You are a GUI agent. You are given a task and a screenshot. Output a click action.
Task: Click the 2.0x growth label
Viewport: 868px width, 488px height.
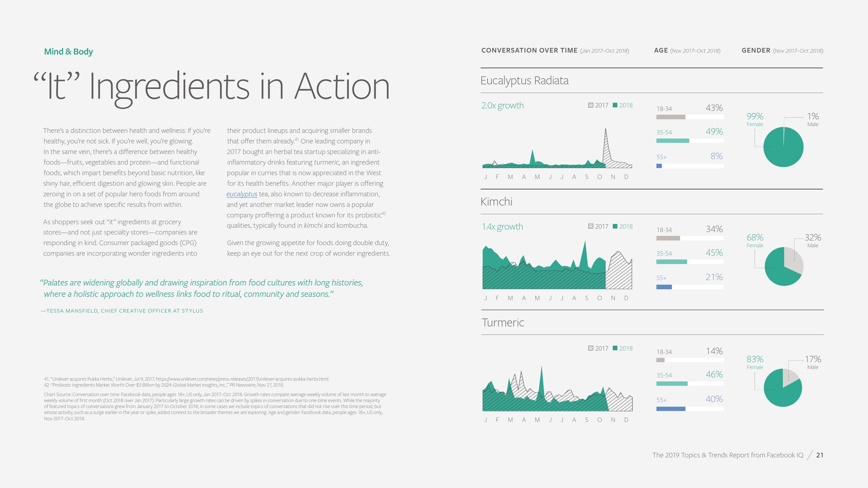tap(502, 105)
